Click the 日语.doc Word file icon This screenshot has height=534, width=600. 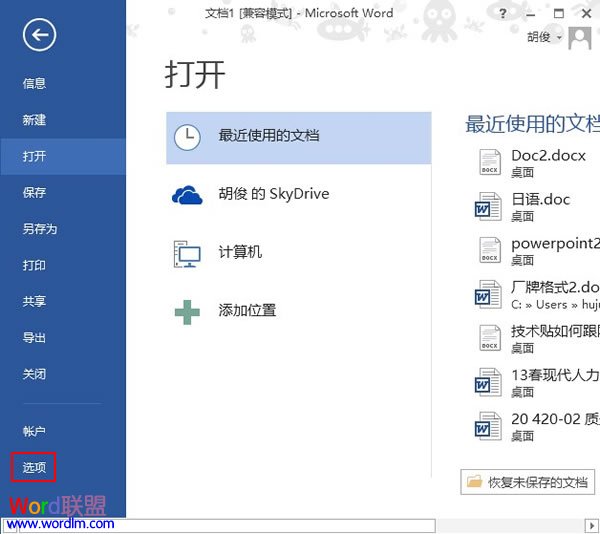point(488,205)
